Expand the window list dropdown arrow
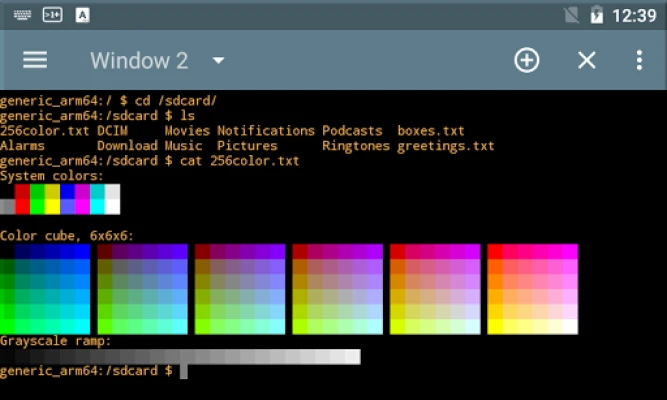The image size is (667, 400). (218, 60)
